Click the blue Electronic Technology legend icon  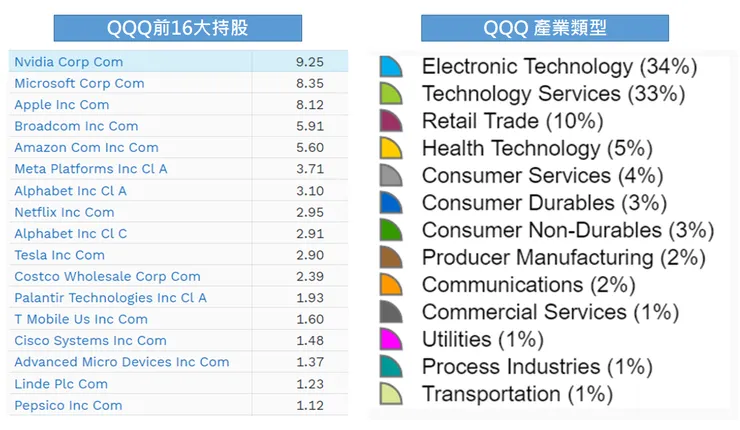[x=391, y=67]
